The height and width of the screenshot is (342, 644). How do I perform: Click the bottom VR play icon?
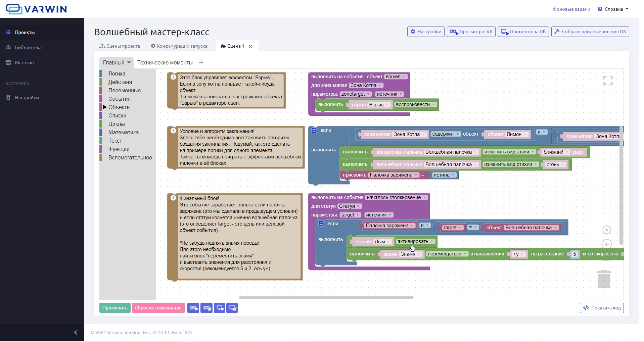point(193,308)
